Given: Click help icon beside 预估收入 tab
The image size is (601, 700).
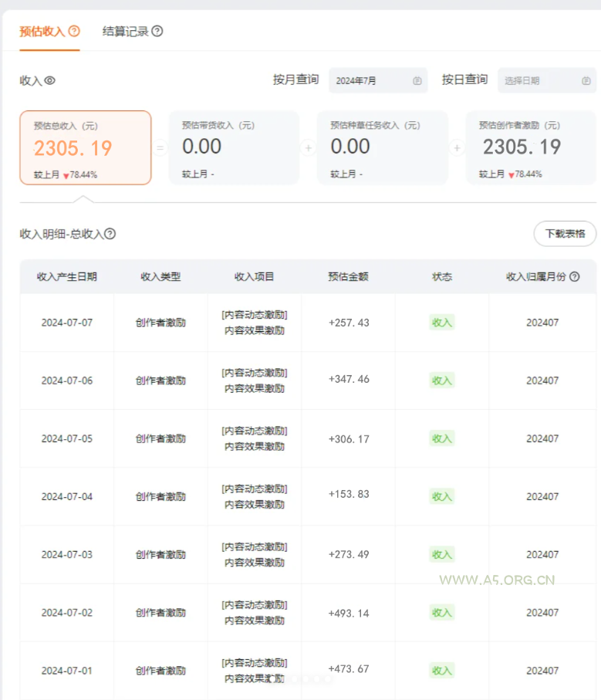Looking at the screenshot, I should [74, 32].
